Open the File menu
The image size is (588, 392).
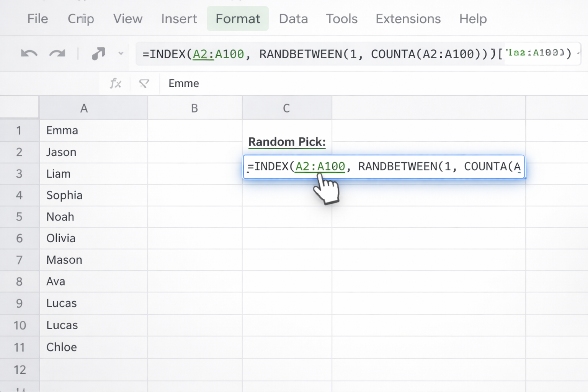[38, 19]
